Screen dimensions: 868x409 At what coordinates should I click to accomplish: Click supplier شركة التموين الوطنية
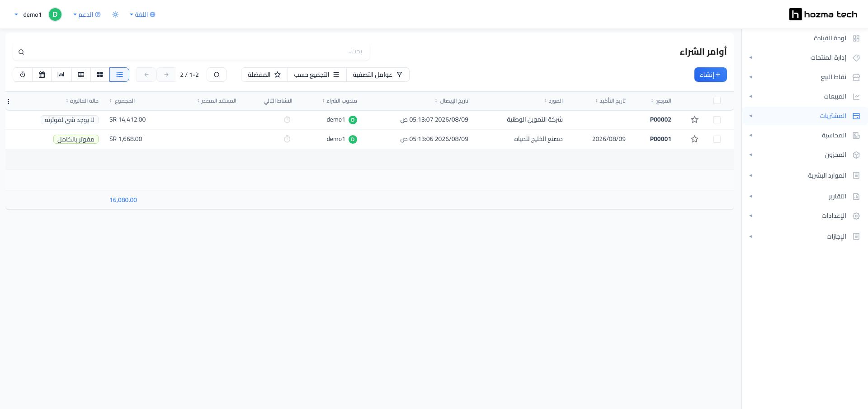pos(535,120)
